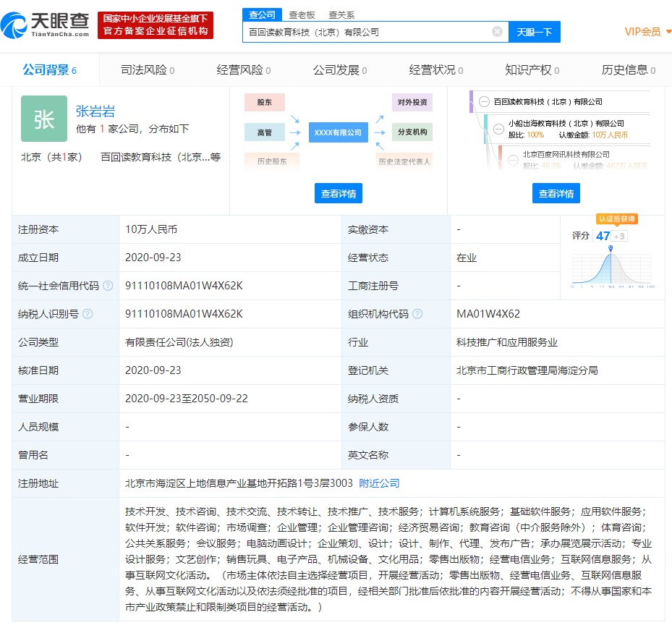Screen dimensions: 672x633
Task: Click the green 张 avatar
Action: point(44,119)
